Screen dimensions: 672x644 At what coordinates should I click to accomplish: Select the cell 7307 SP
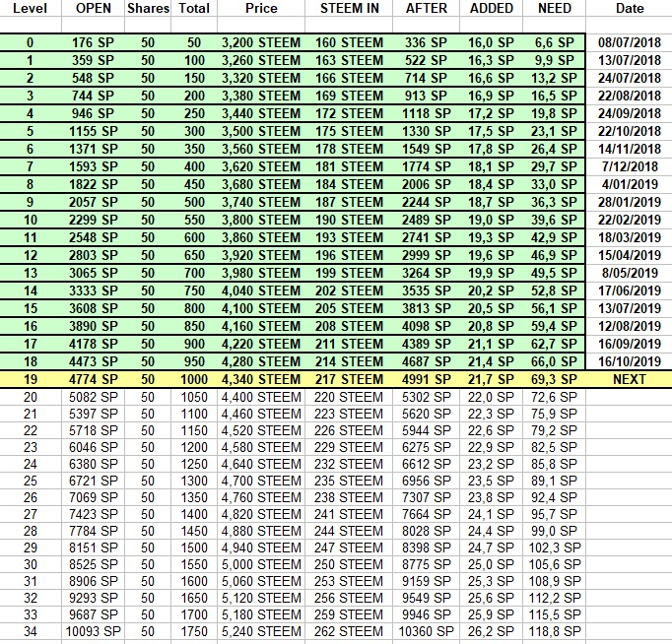click(x=426, y=497)
